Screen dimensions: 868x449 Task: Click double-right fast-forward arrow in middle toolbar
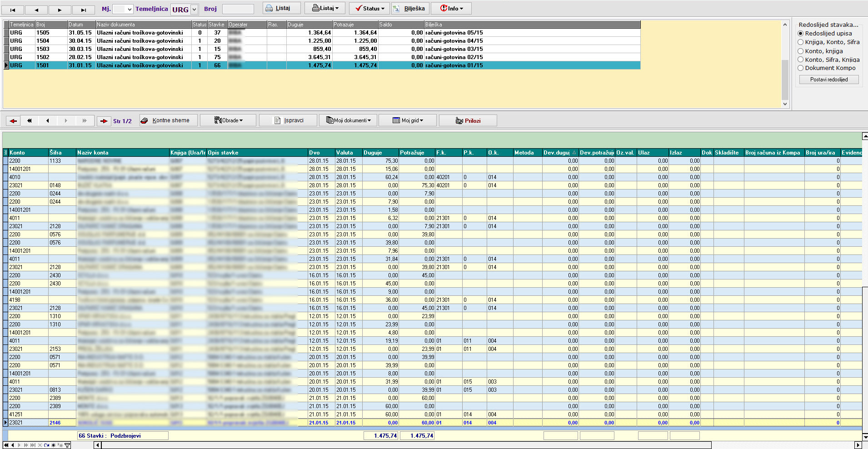(85, 121)
